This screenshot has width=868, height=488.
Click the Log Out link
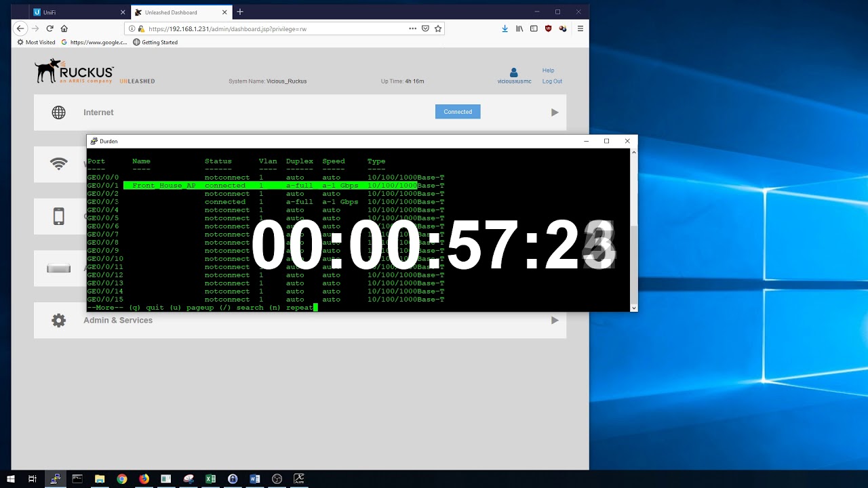(552, 81)
